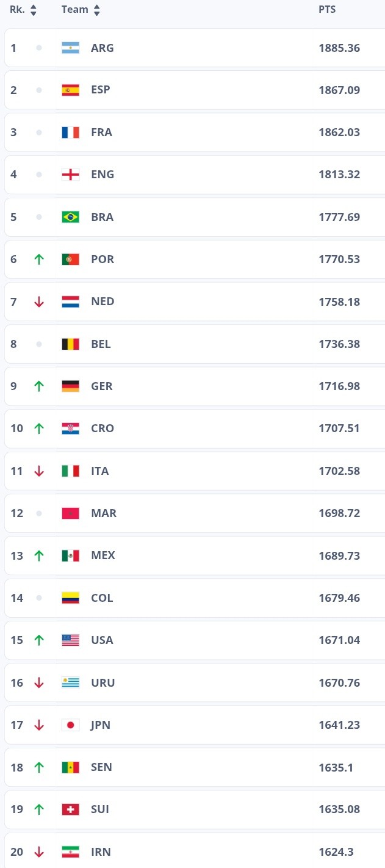Click the green up arrow beside POR
Image resolution: width=385 pixels, height=868 pixels.
coord(39,259)
